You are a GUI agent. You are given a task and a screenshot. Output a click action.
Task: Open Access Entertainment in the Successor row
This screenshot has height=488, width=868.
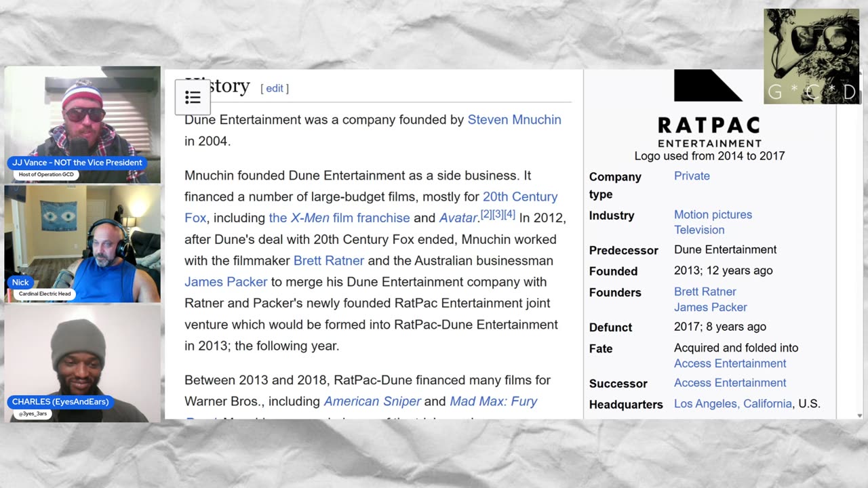(x=730, y=384)
